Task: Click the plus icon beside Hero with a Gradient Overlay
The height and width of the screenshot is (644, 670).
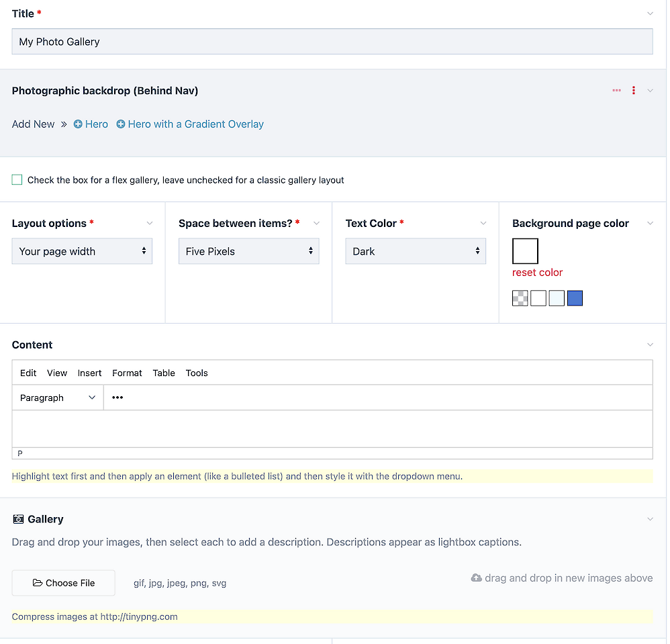Action: (x=121, y=124)
